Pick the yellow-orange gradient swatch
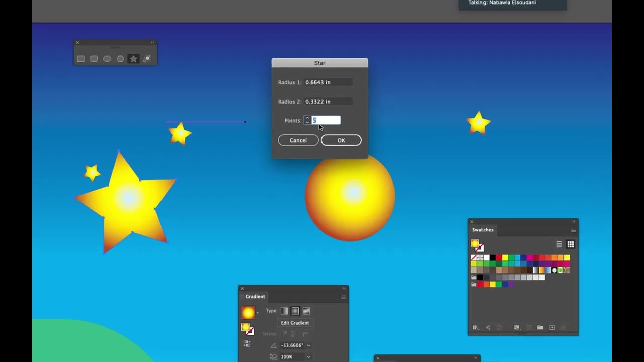Image resolution: width=644 pixels, height=362 pixels. pos(542,270)
